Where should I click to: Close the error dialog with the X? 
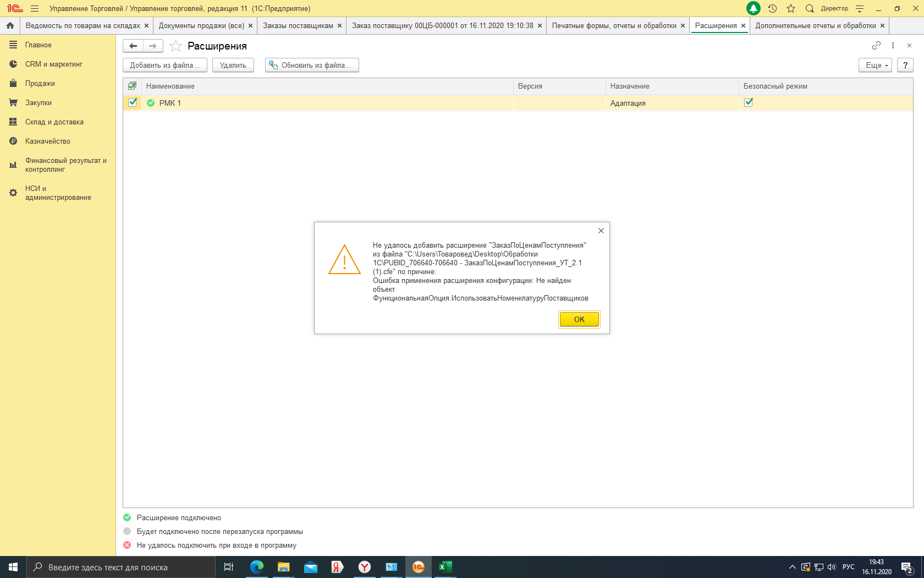(601, 231)
